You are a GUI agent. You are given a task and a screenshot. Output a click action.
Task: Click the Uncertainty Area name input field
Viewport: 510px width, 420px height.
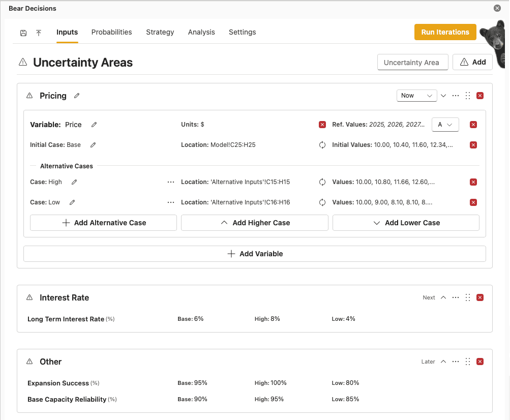click(x=413, y=62)
